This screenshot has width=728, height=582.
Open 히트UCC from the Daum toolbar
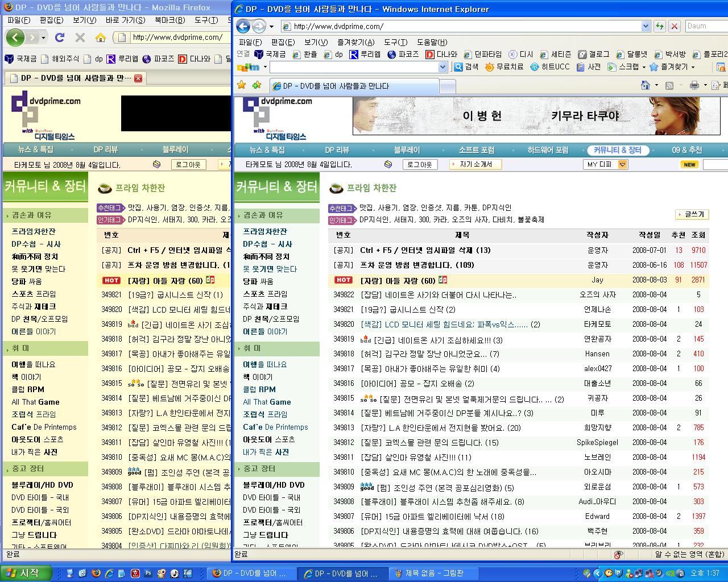coord(533,66)
